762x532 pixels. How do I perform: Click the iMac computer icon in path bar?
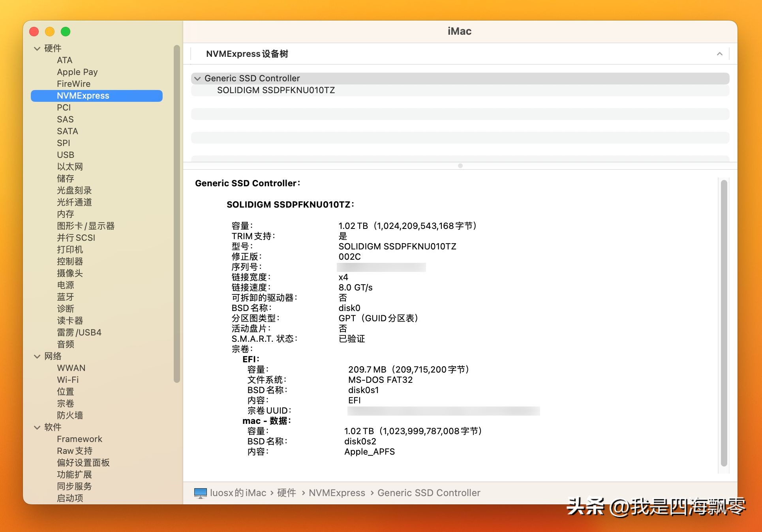coord(200,493)
